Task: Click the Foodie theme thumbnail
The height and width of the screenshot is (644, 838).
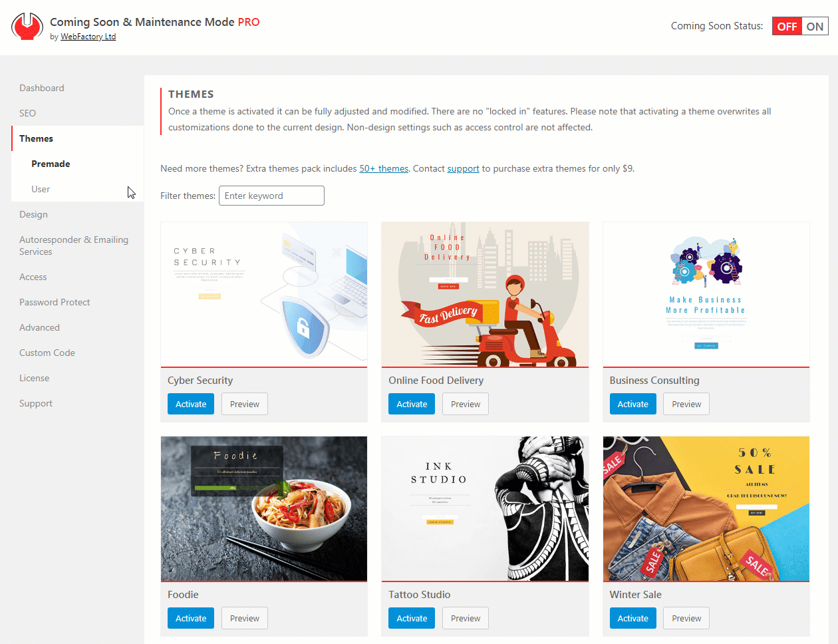Action: click(x=264, y=508)
